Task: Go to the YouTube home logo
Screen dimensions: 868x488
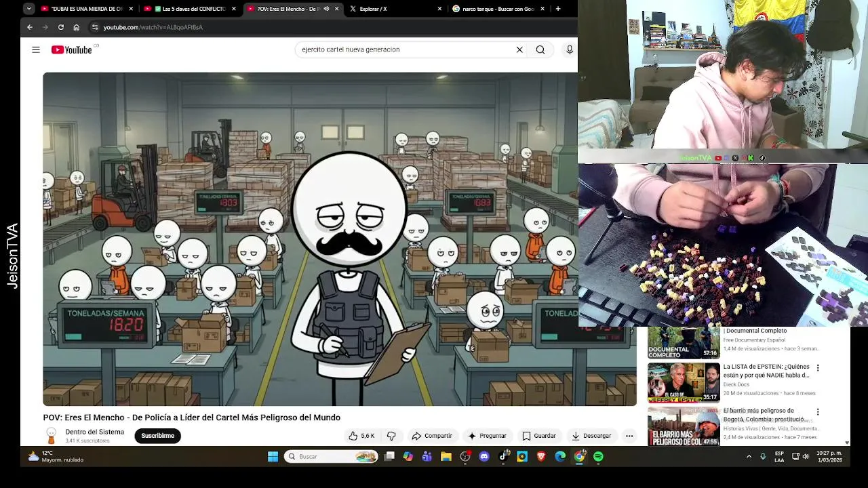Action: coord(71,49)
